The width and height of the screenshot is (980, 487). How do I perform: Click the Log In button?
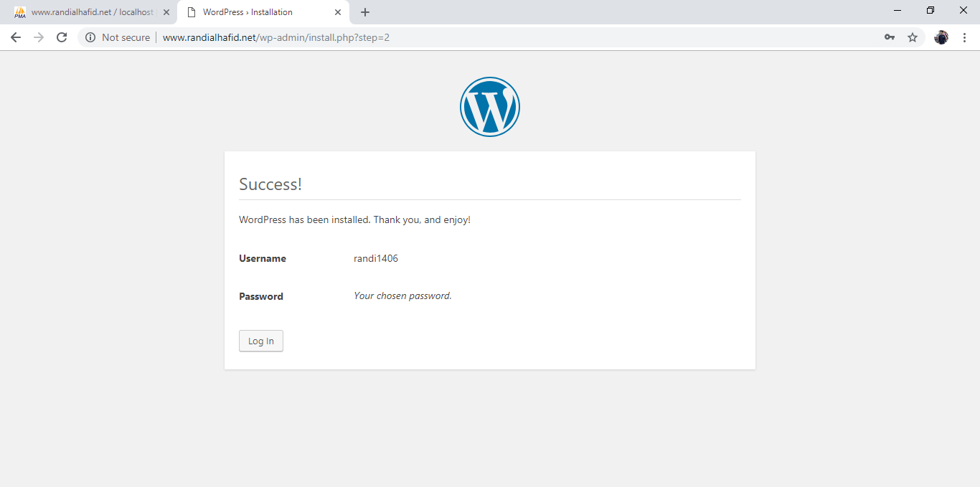pyautogui.click(x=261, y=341)
